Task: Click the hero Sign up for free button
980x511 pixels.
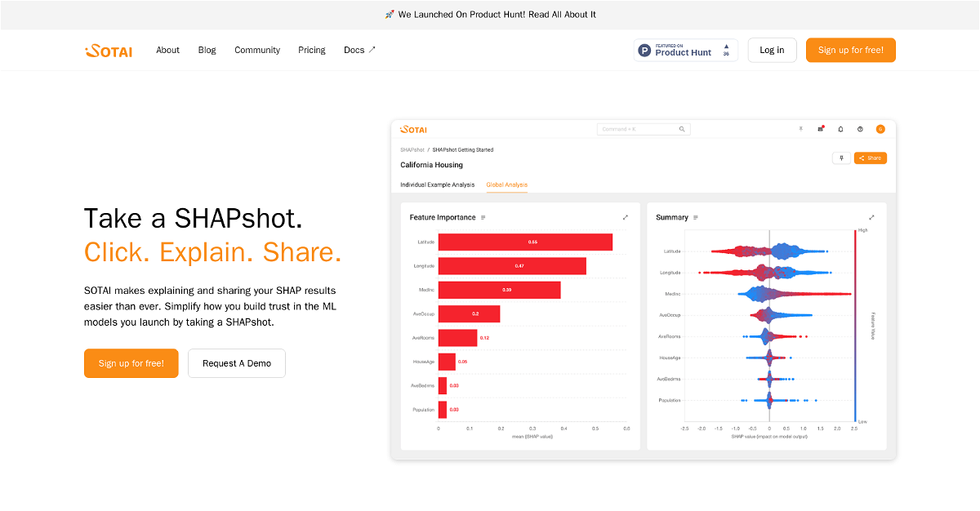Action: [x=131, y=363]
